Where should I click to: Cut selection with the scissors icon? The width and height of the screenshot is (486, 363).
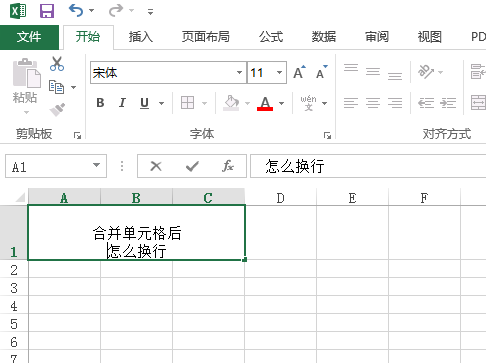57,64
